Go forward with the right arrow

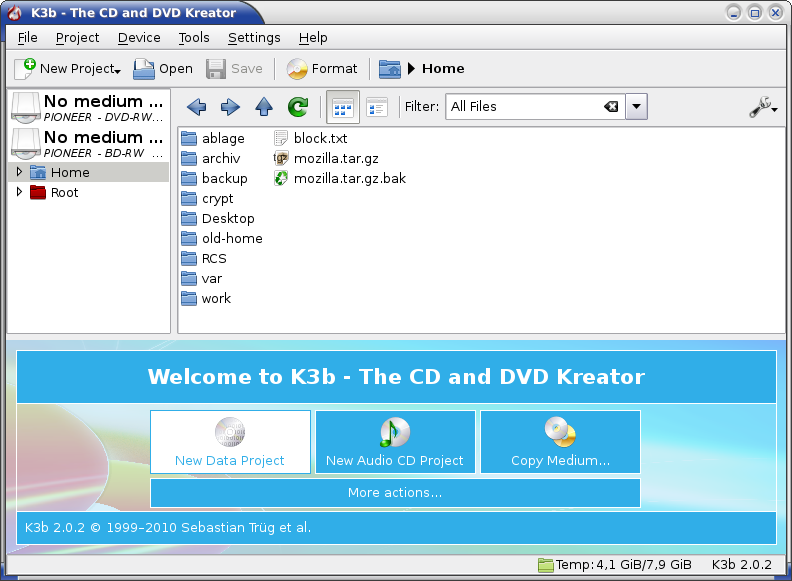tap(230, 107)
